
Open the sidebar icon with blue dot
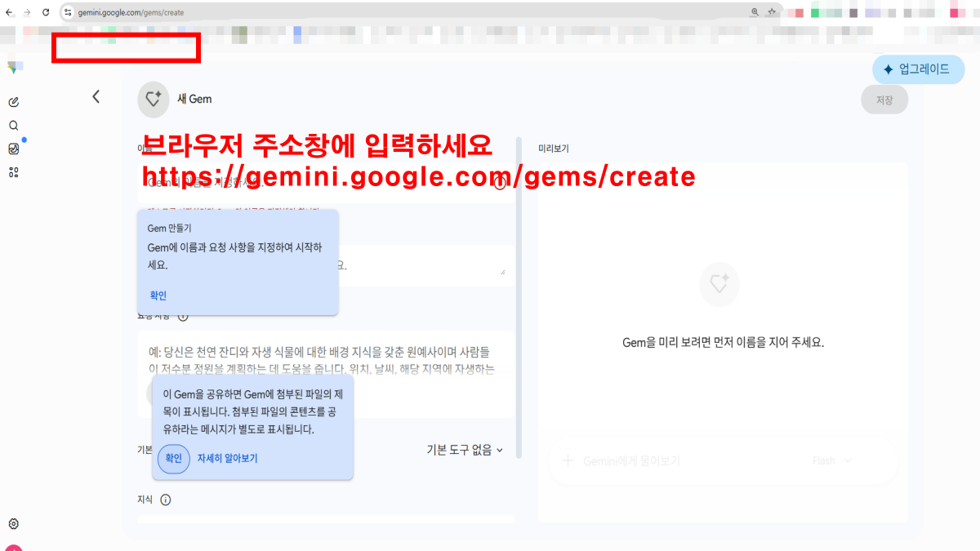click(x=14, y=149)
